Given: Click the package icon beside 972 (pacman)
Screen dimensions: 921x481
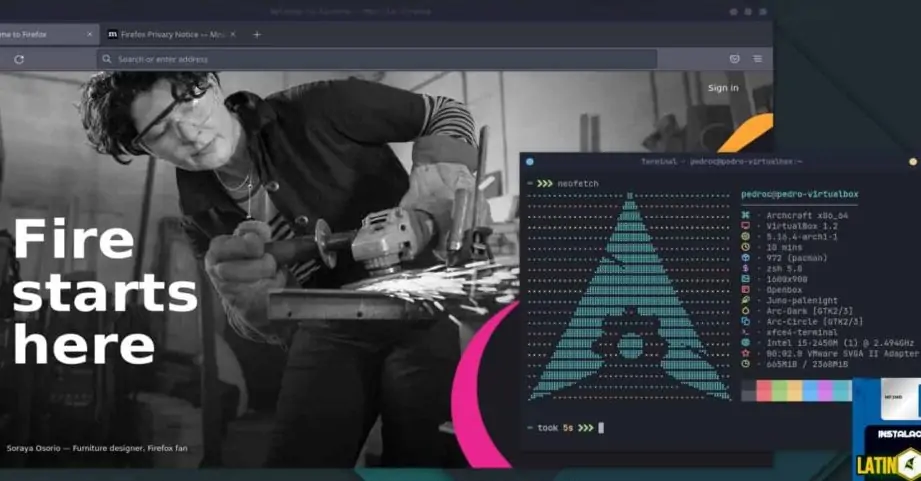Looking at the screenshot, I should 745,258.
